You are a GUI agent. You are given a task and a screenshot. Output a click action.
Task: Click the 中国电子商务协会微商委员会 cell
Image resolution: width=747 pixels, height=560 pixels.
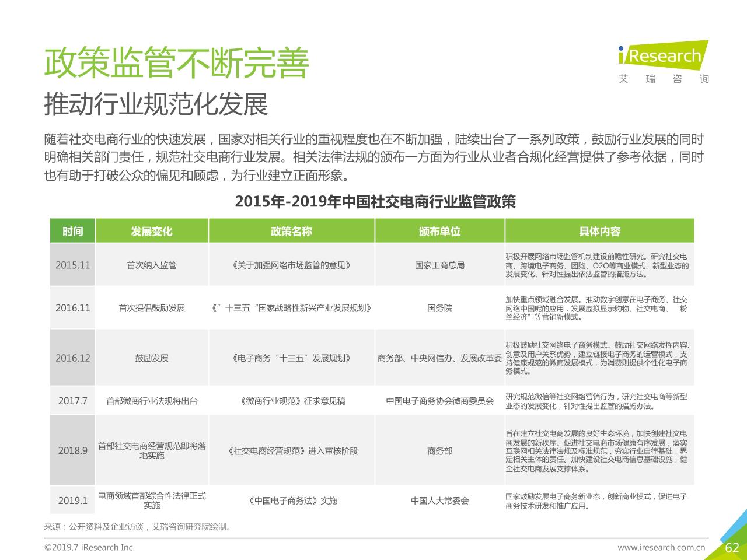pos(439,401)
